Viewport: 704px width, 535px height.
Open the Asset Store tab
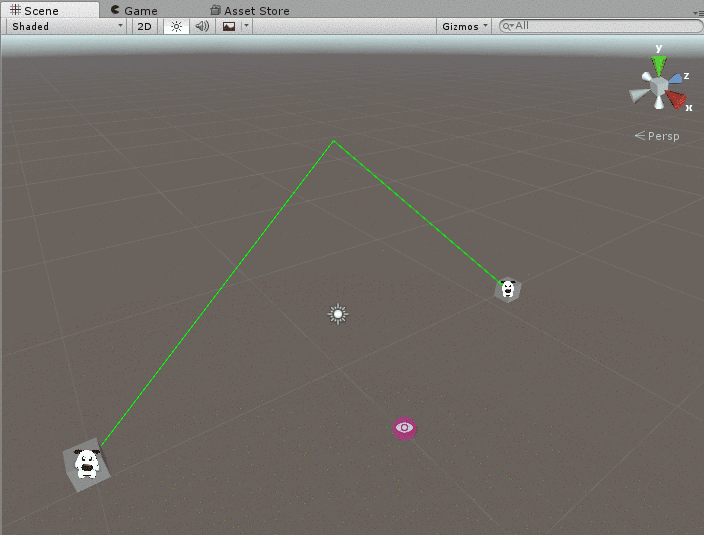pyautogui.click(x=250, y=10)
